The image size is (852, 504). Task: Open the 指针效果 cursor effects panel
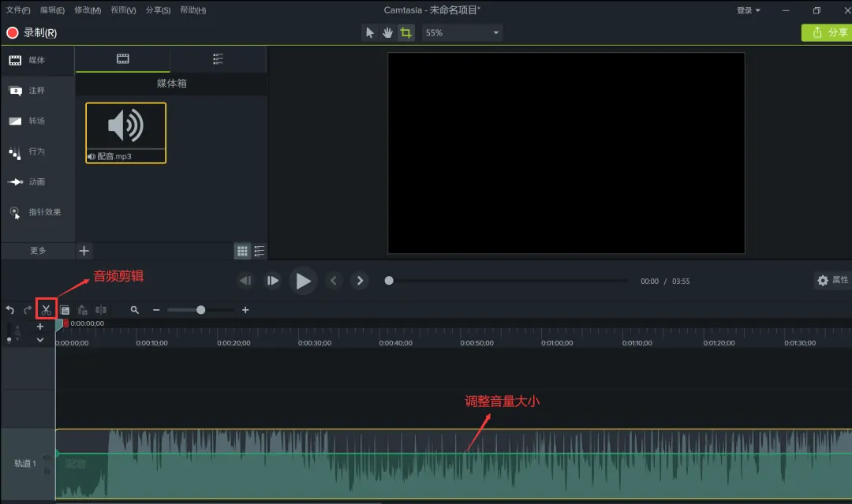(x=38, y=212)
